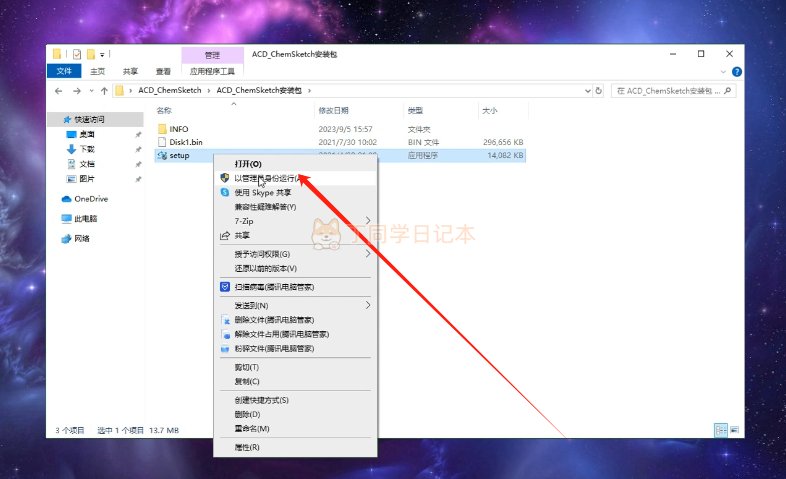
Task: Choose 扫描病毒(腾讯电脑管家)
Action: 295,287
